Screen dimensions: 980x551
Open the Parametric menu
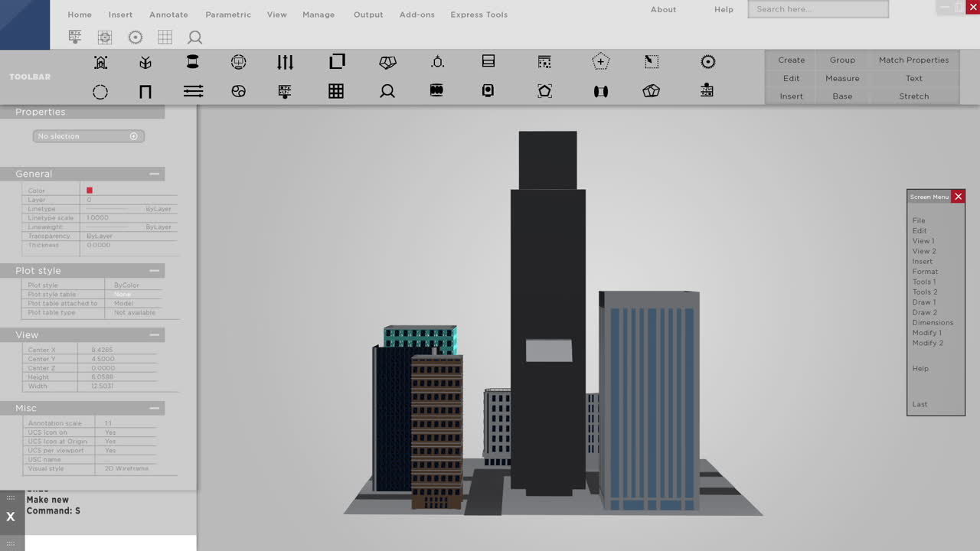coord(228,15)
